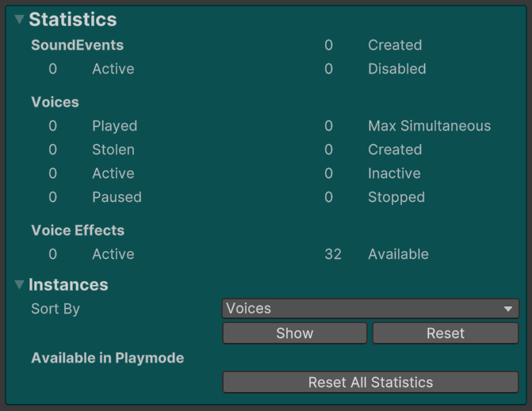This screenshot has height=411, width=532.
Task: Click the Instances section header text
Action: (x=68, y=285)
